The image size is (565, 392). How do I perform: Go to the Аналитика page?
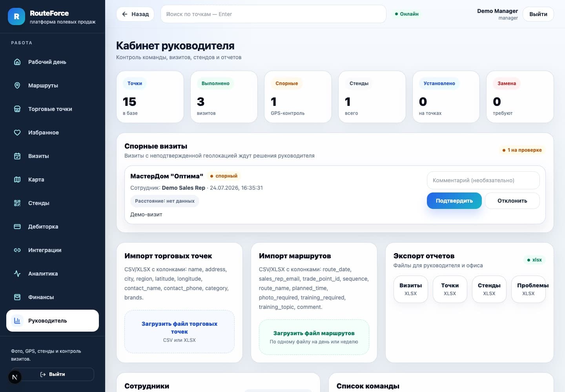(53, 274)
